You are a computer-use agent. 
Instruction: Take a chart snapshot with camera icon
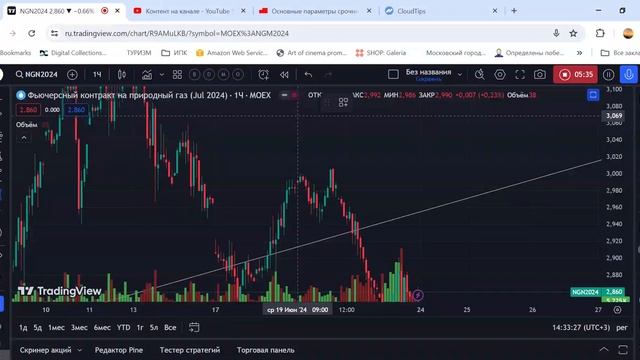click(540, 74)
